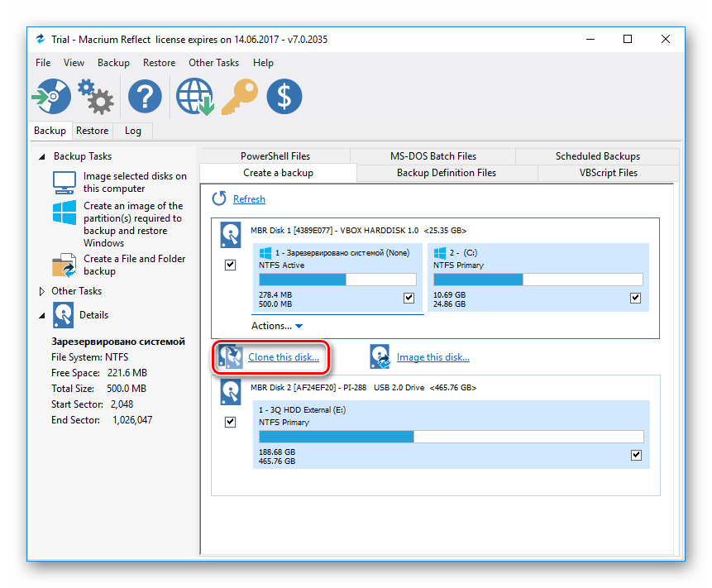Open the Actions dropdown for Disk 1

coord(277,326)
